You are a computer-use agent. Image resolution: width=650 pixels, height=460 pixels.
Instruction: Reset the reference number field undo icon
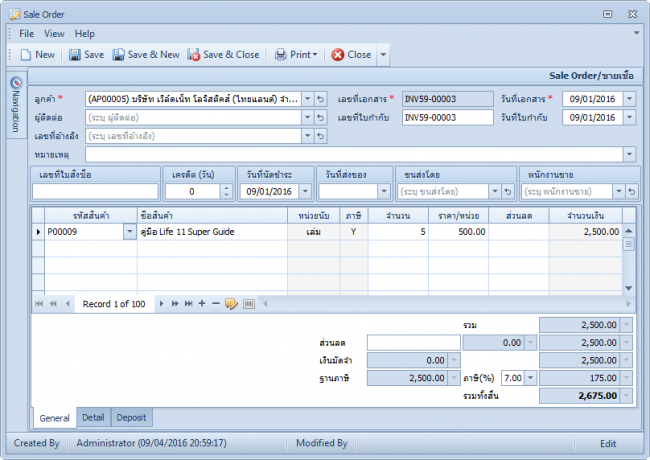point(320,136)
